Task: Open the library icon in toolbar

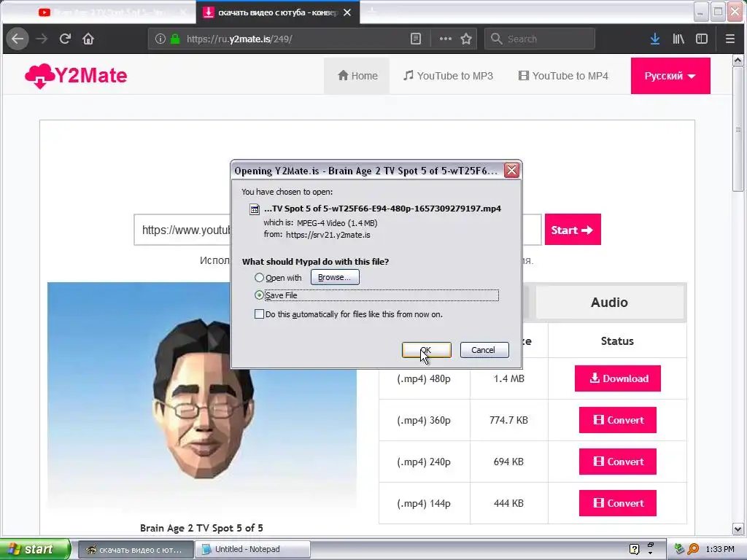Action: click(x=678, y=39)
